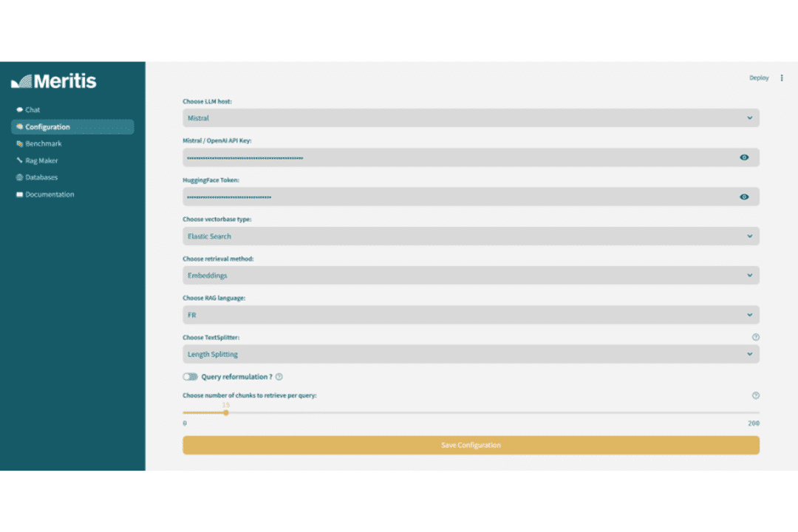The height and width of the screenshot is (532, 798).
Task: Expand the TextSplitter dropdown showing Length Splitting
Action: [x=471, y=355]
